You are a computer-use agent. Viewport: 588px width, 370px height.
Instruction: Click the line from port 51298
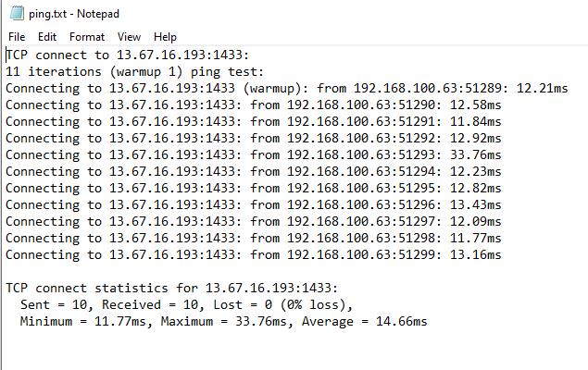coord(254,238)
